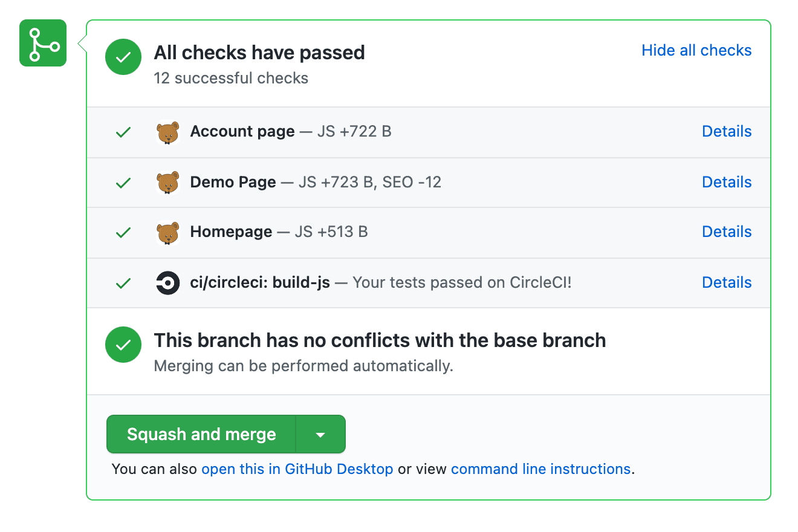Collapse list with Hide all checks
This screenshot has height=532, width=798.
point(696,50)
